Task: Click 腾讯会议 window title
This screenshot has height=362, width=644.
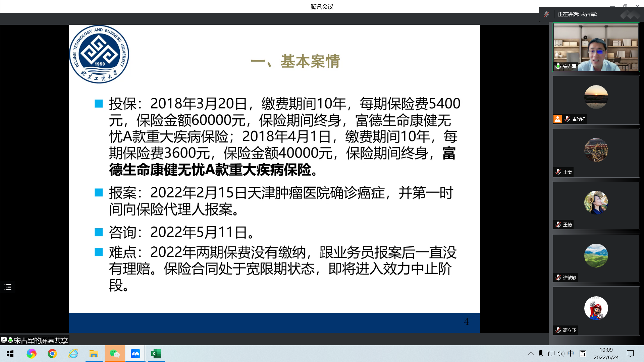Action: (322, 7)
